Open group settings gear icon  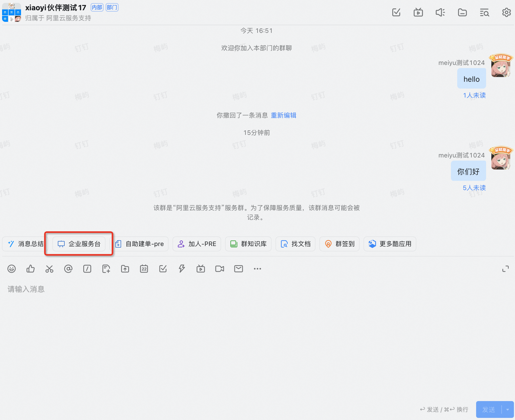coord(506,12)
